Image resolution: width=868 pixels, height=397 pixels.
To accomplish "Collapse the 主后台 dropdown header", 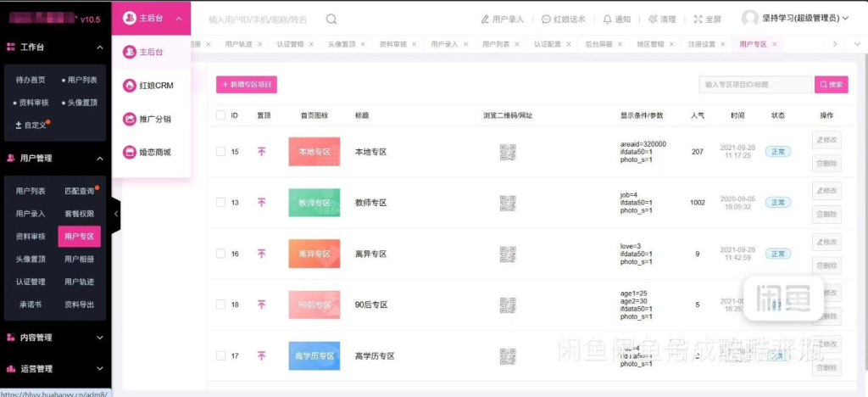I will [151, 19].
